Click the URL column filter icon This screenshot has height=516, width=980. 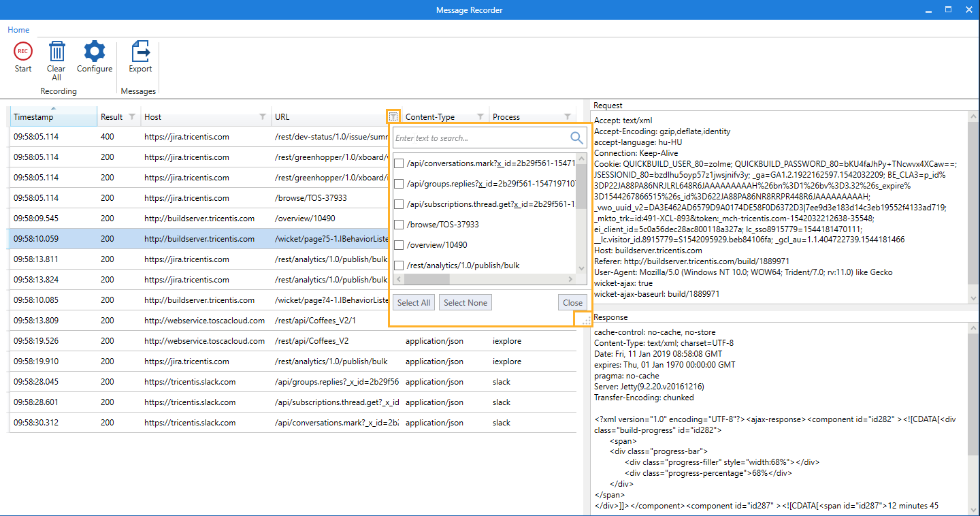[393, 117]
